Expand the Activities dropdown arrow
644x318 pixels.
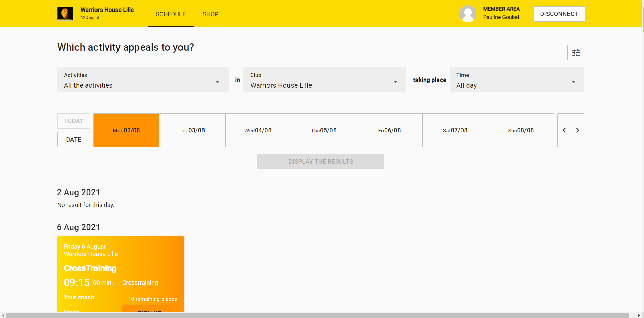(x=217, y=82)
